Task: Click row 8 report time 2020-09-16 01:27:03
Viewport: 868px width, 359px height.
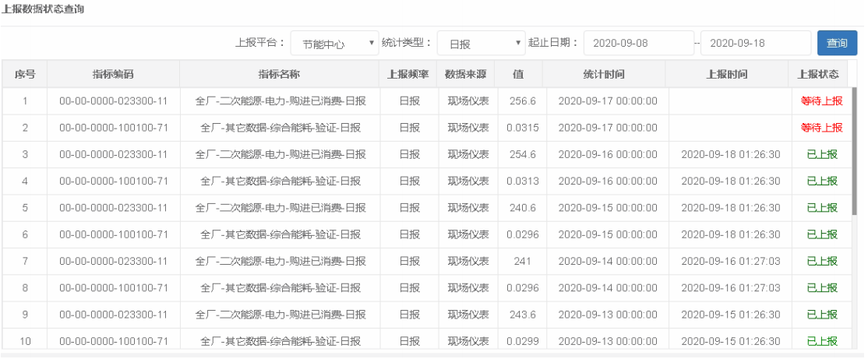Action: pyautogui.click(x=731, y=288)
